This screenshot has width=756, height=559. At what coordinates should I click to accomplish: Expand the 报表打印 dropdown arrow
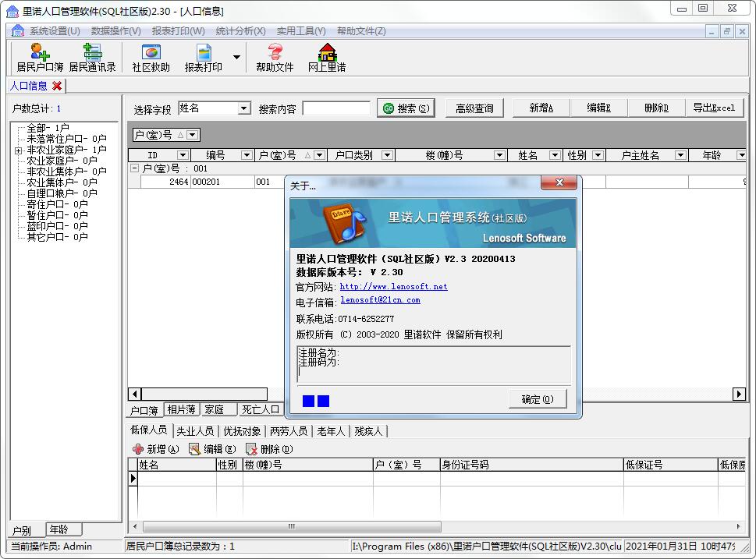(236, 57)
